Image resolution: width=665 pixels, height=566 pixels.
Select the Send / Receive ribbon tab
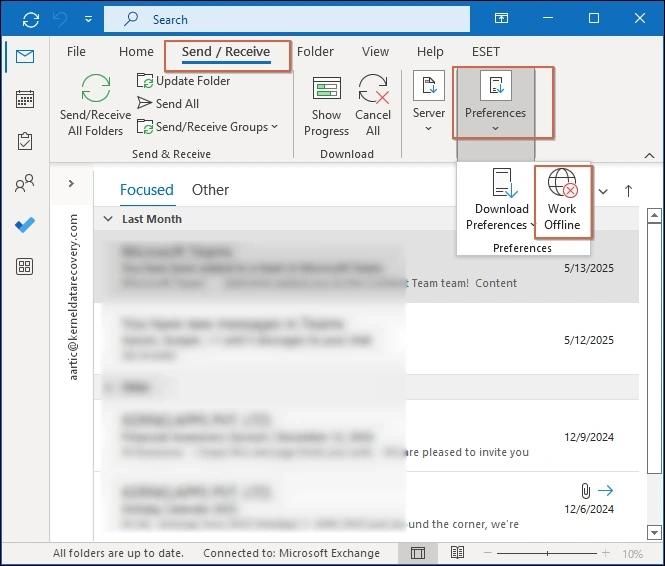click(x=226, y=52)
